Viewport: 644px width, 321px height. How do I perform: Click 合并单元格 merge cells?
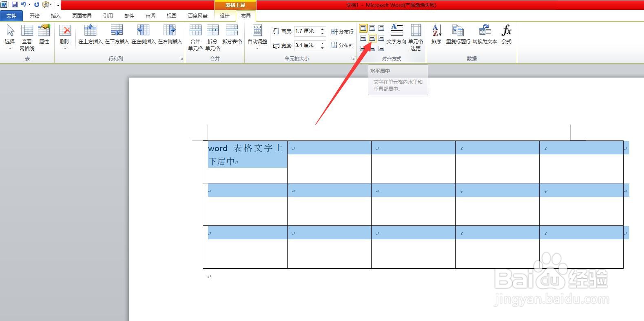pos(195,37)
